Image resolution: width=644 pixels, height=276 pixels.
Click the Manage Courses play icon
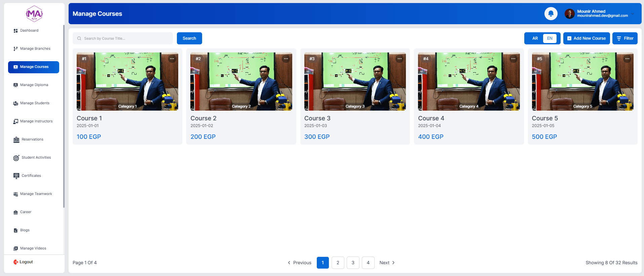point(15,67)
